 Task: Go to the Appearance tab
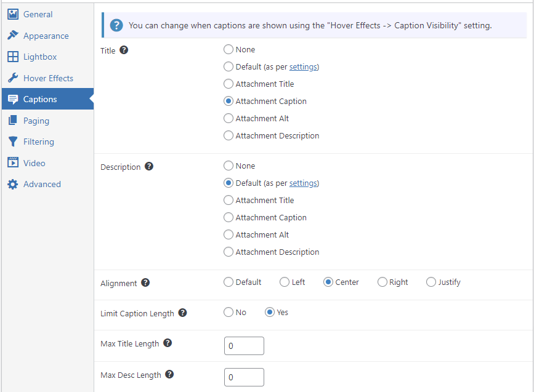47,36
